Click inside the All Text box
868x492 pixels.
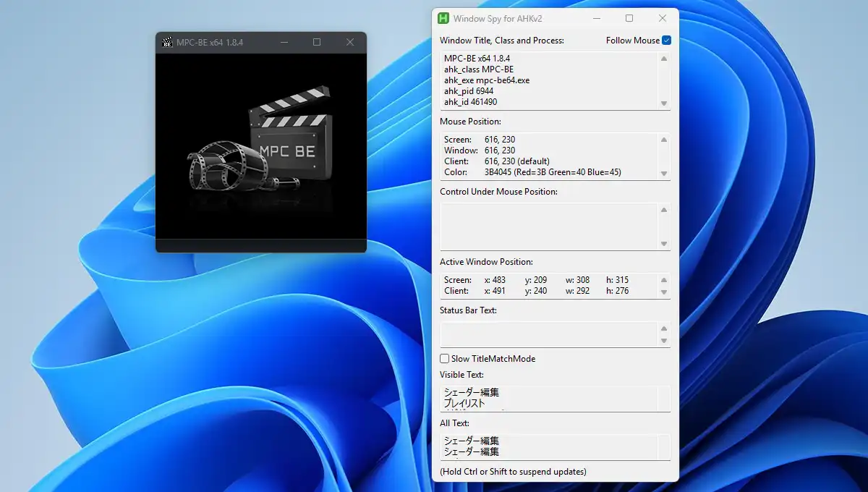pyautogui.click(x=549, y=446)
